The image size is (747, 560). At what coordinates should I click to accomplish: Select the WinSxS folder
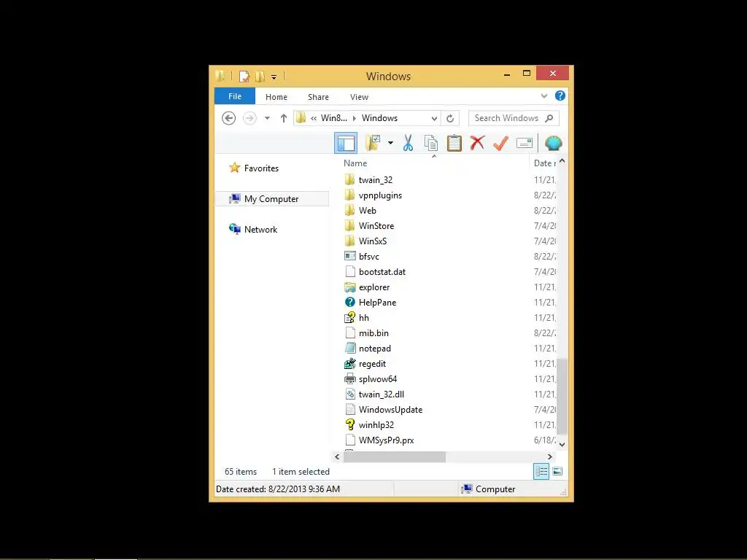[x=373, y=241]
